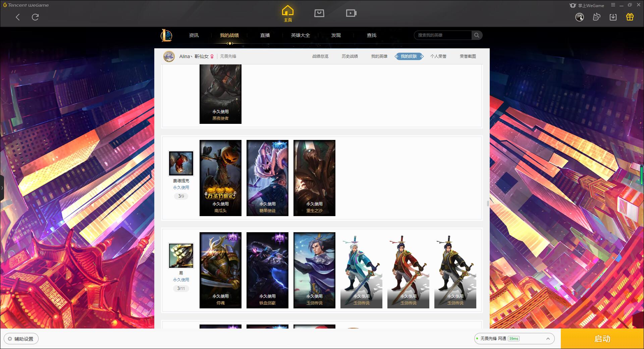644x349 pixels.
Task: Open the 主页 home icon tab
Action: pos(287,14)
